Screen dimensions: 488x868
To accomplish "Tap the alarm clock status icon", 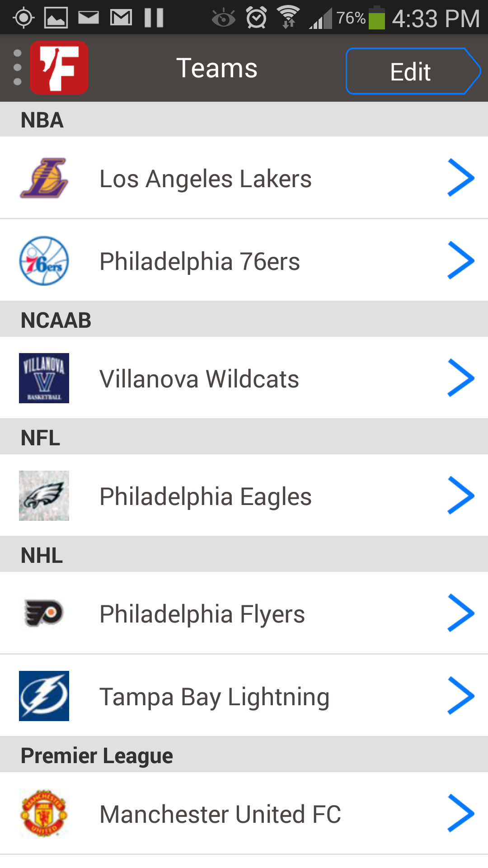I will (x=256, y=18).
